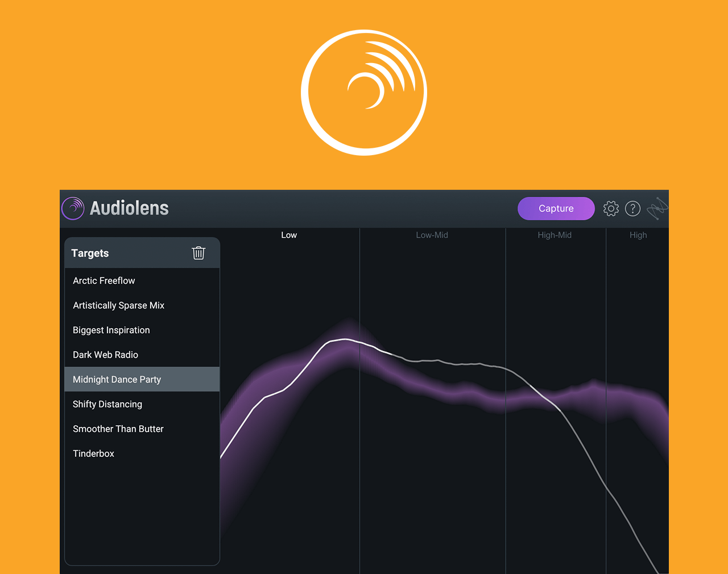Click the High-Mid band label
Viewport: 728px width, 574px height.
[x=555, y=235]
